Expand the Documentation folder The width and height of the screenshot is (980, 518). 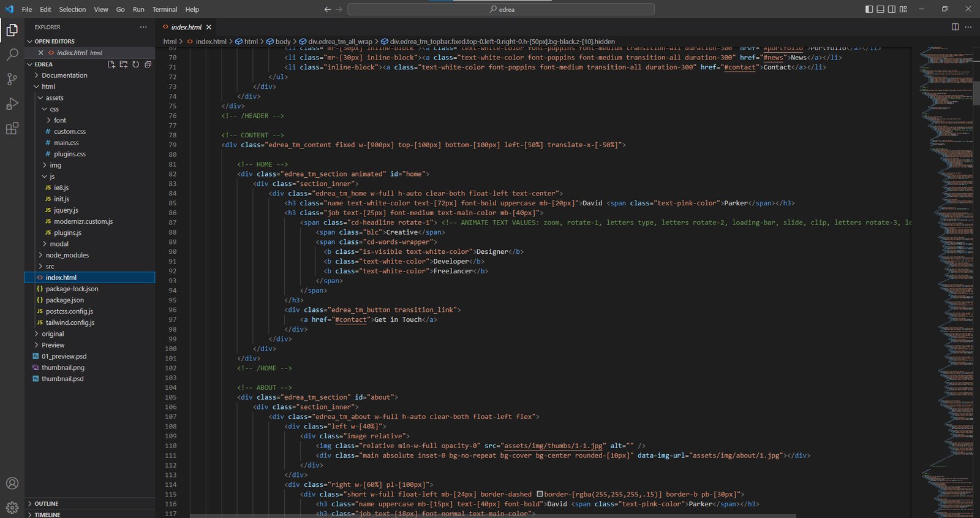[x=64, y=75]
